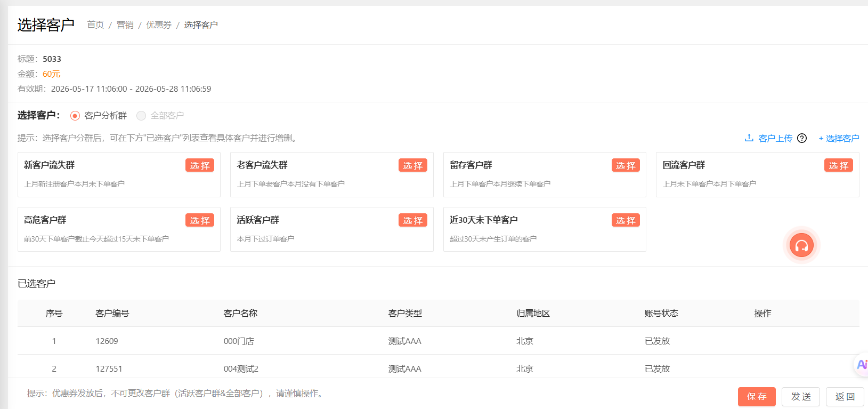The image size is (868, 409).
Task: Click the 发送 button
Action: coord(801,397)
